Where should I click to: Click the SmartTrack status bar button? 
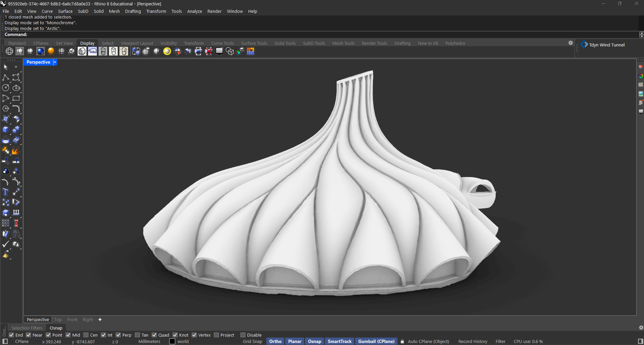tap(339, 341)
